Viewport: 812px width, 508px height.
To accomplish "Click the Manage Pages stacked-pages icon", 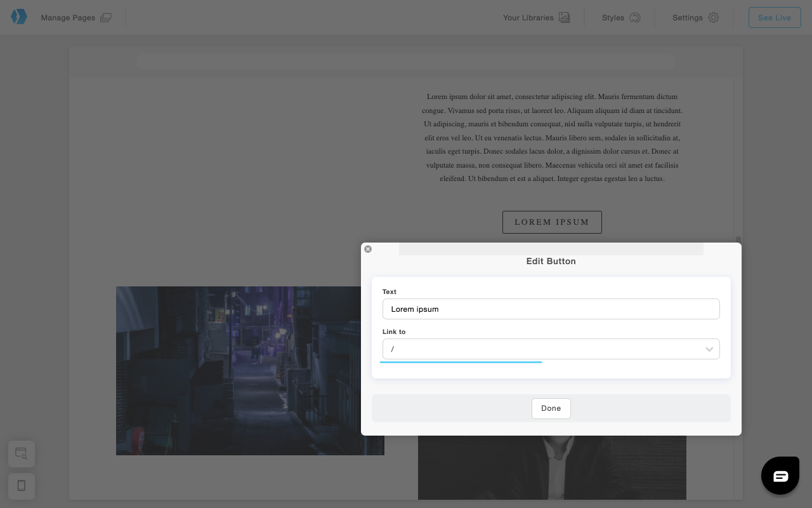I will pos(105,17).
